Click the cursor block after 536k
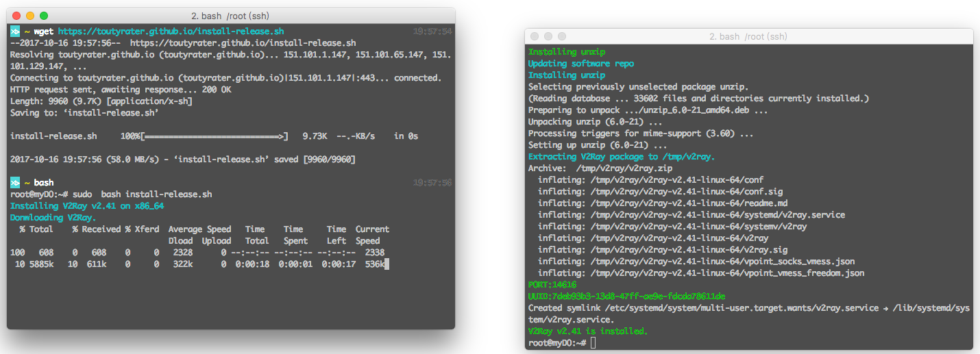 pyautogui.click(x=387, y=264)
